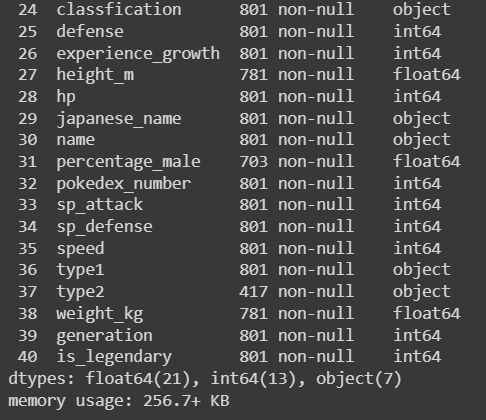Viewport: 486px width, 420px height.
Task: Click the sp_defense column label
Action: (x=104, y=227)
